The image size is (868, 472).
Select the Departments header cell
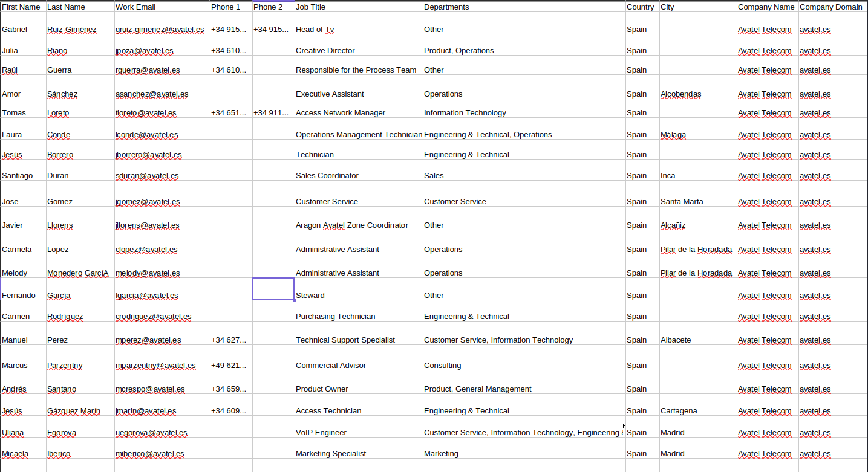point(524,7)
